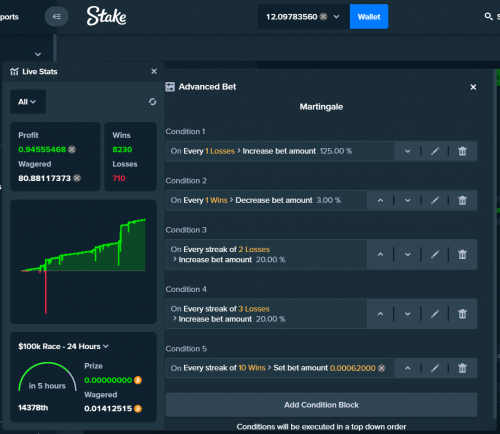Close the Advanced Bet dialog
500x434 pixels.
click(473, 87)
